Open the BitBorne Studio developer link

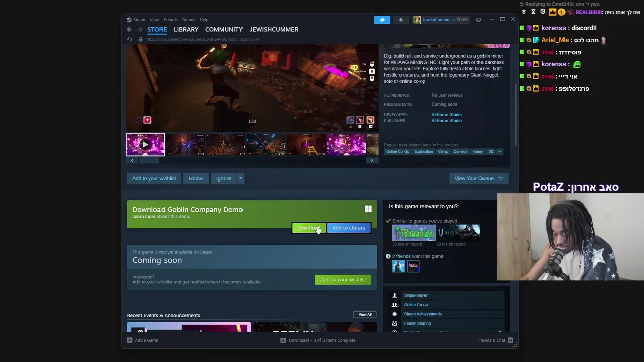pyautogui.click(x=446, y=115)
